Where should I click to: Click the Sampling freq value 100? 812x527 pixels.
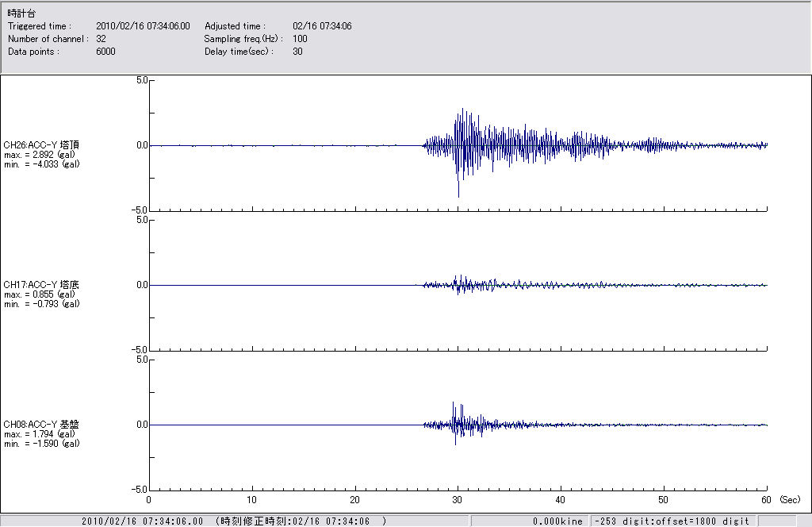pos(300,39)
